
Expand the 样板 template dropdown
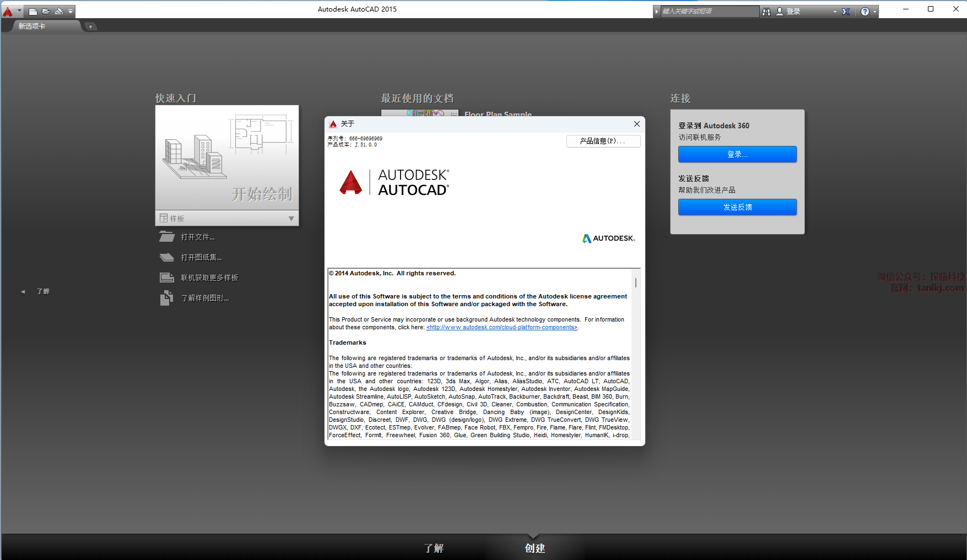pos(291,219)
